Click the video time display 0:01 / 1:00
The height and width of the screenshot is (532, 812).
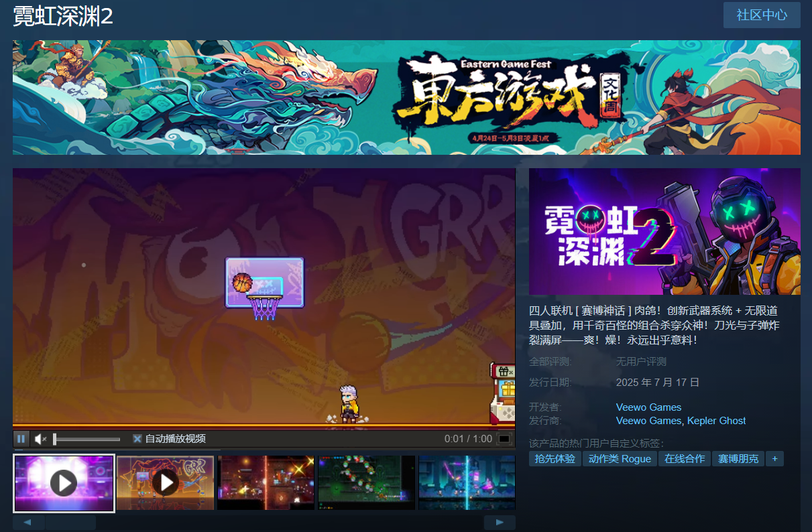tap(468, 439)
